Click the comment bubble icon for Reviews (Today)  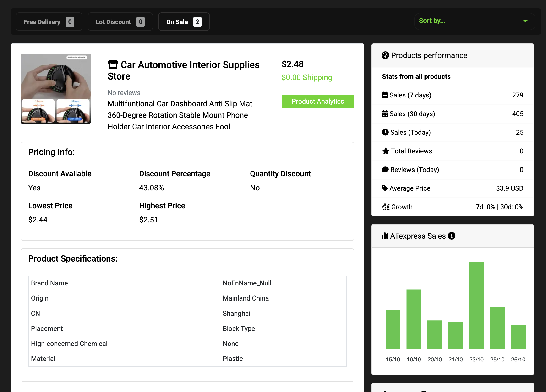386,170
